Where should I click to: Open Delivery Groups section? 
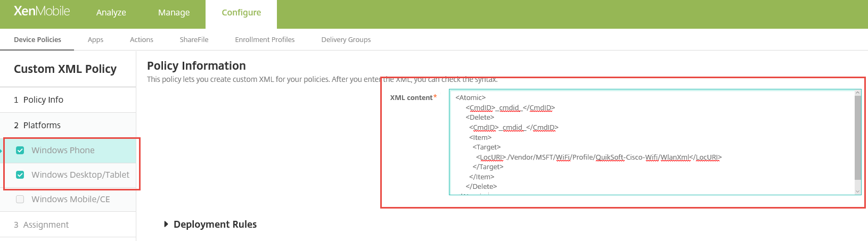point(346,39)
